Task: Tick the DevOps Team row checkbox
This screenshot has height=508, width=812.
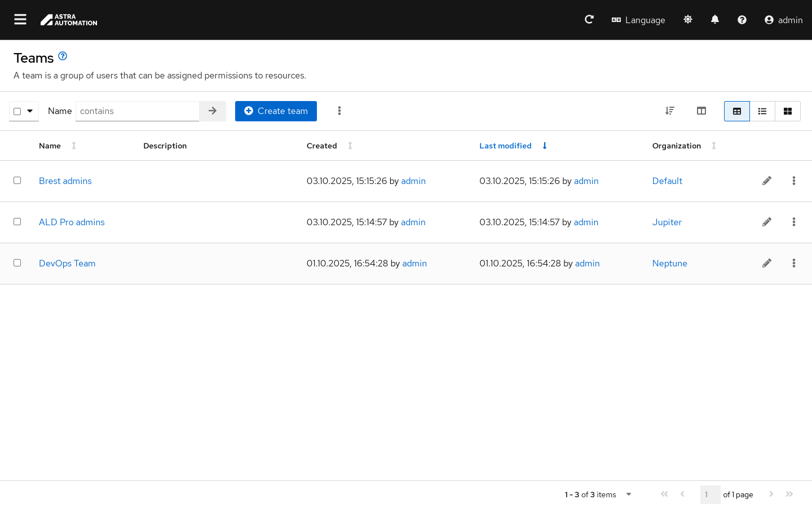Action: tap(17, 263)
